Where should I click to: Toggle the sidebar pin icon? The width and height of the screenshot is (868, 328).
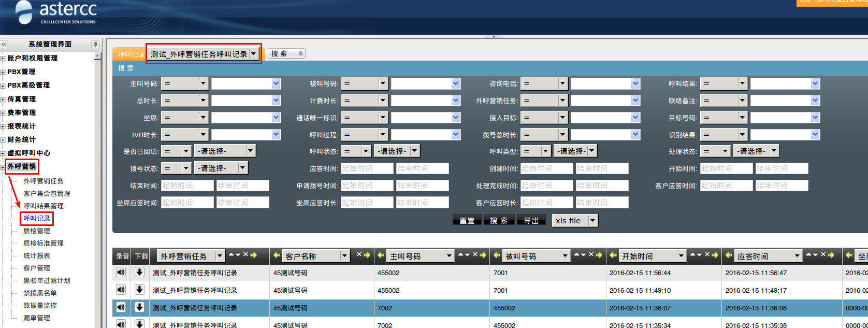coord(95,45)
